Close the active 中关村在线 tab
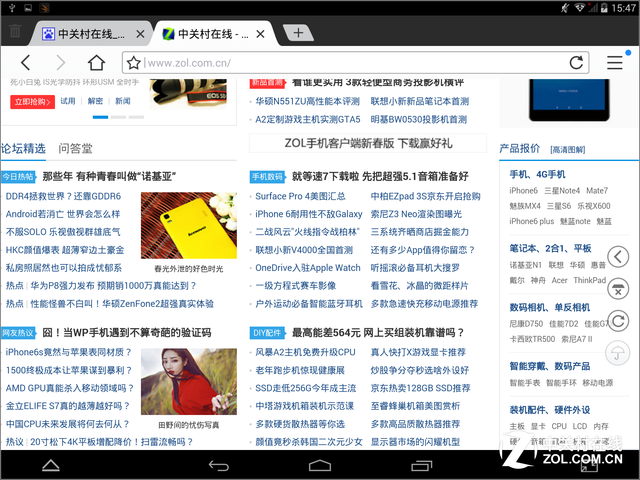Viewport: 640px width, 480px height. point(260,34)
